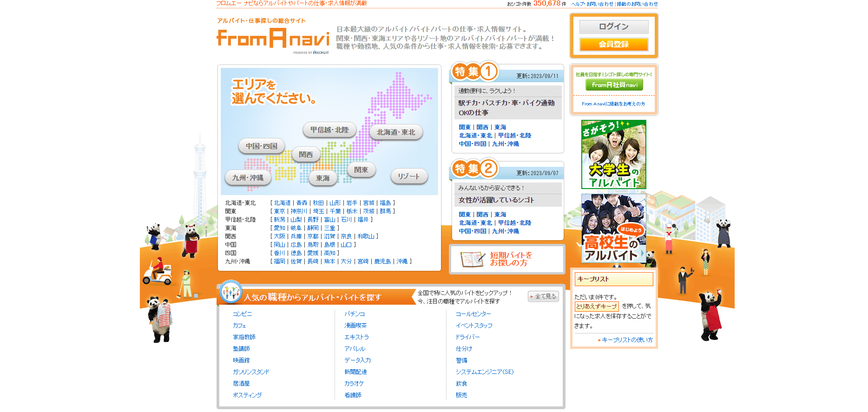The height and width of the screenshot is (412, 868).
Task: Open 短期バイトをお探しの方 notebook banner
Action: point(507,259)
